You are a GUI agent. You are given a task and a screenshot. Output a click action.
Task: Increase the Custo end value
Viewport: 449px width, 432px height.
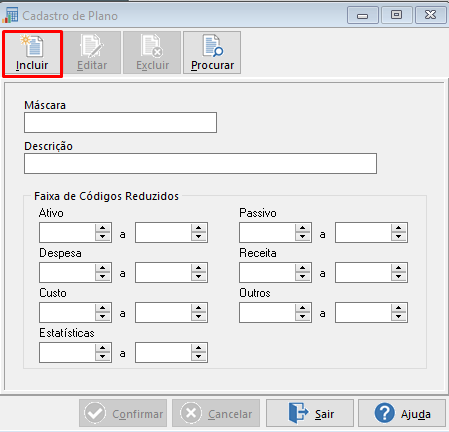coord(199,308)
